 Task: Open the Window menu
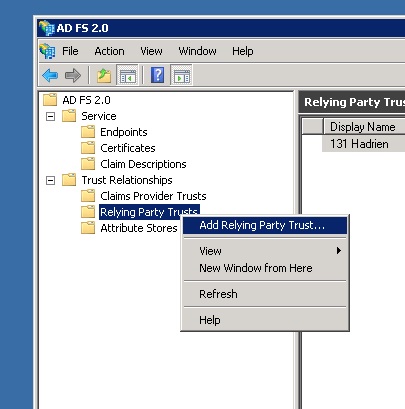tap(197, 51)
